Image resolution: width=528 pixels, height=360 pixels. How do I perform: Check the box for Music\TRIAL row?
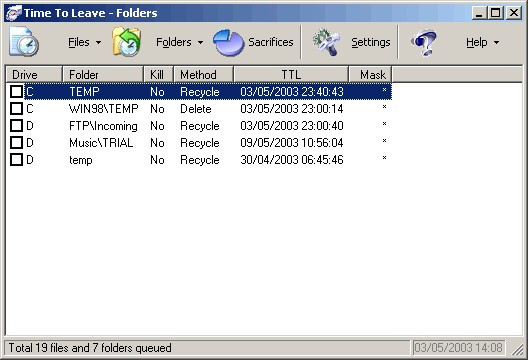[16, 142]
